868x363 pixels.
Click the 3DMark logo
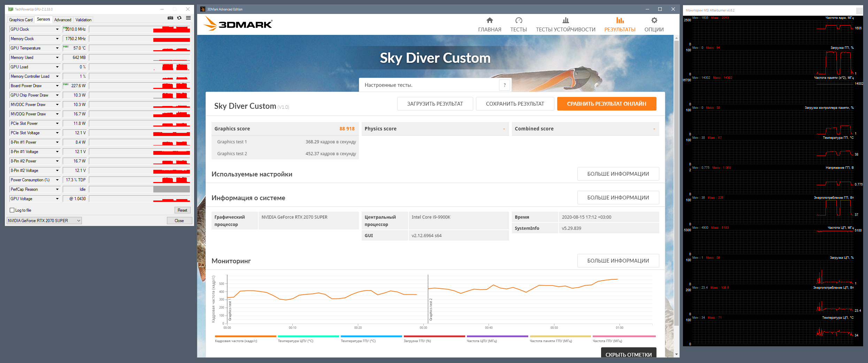[238, 24]
